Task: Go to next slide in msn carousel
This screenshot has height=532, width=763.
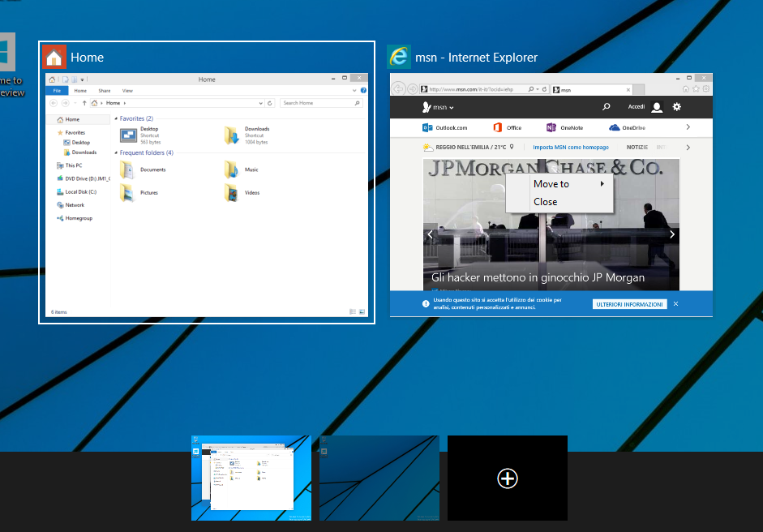Action: coord(672,234)
